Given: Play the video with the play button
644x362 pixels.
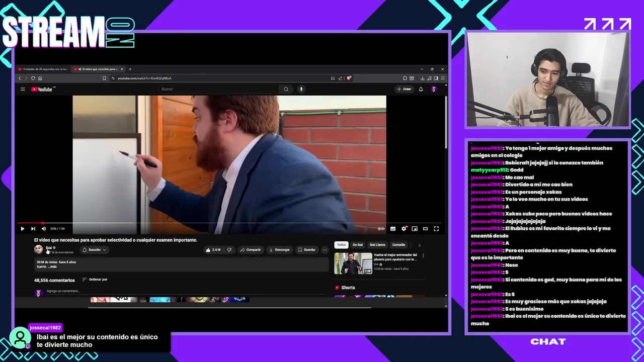Looking at the screenshot, I should tap(23, 229).
